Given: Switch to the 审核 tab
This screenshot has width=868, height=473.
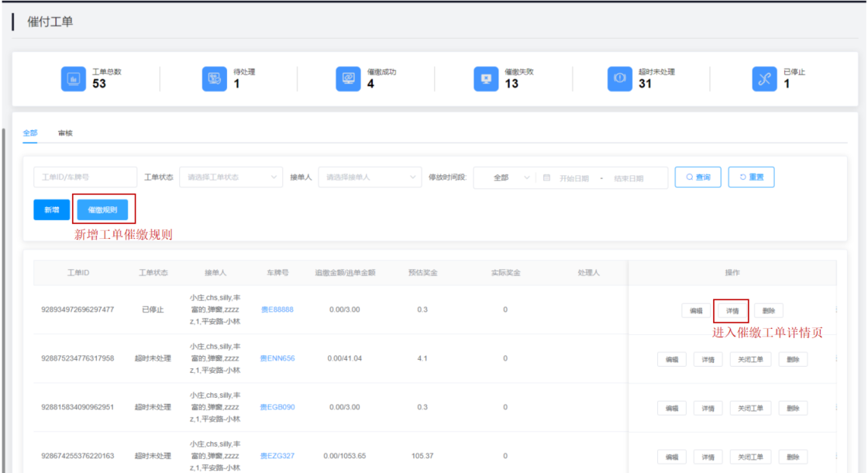Looking at the screenshot, I should coord(66,133).
